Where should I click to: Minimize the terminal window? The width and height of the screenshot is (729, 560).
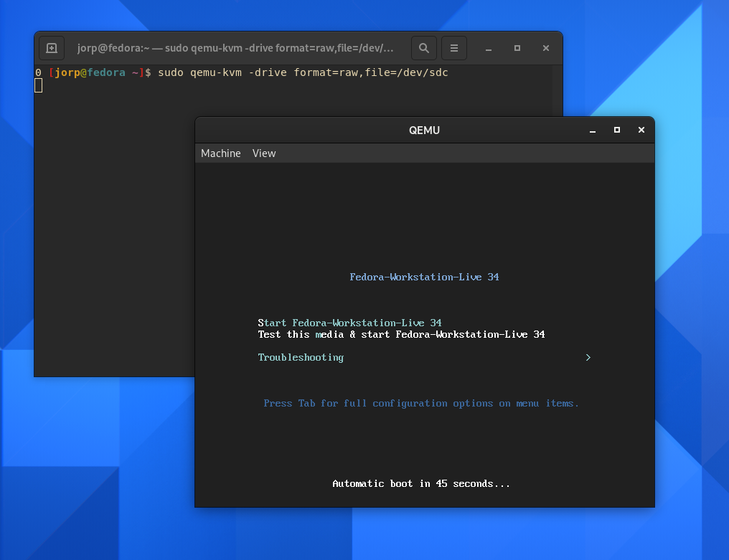tap(489, 49)
